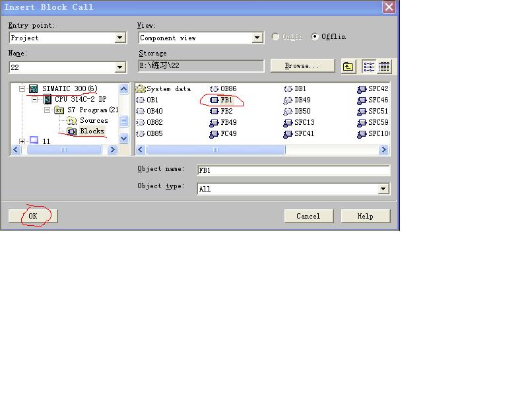Select the OB86 block
Image resolution: width=532 pixels, height=418 pixels.
click(223, 88)
